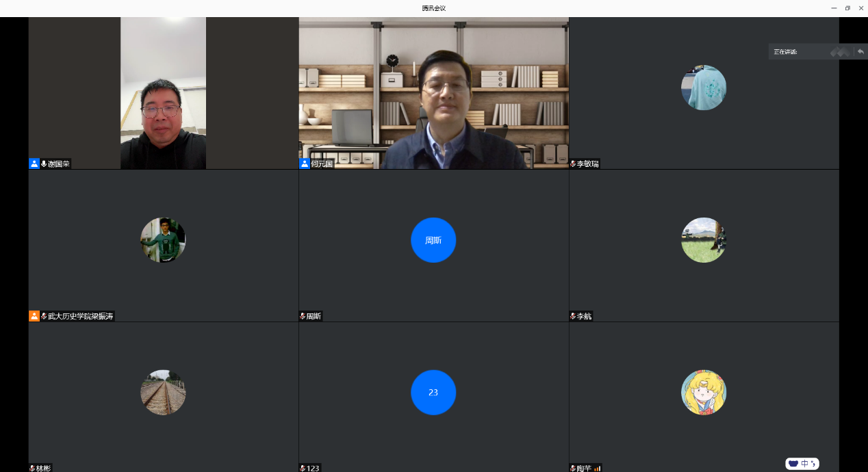Toggle the punctuation mode on the IME bar
Image resolution: width=868 pixels, height=472 pixels.
813,463
